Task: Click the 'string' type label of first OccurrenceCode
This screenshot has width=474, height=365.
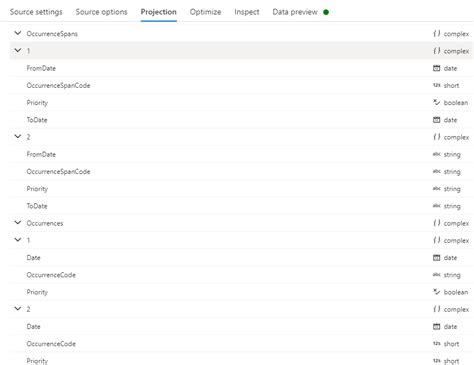Action: (x=452, y=275)
